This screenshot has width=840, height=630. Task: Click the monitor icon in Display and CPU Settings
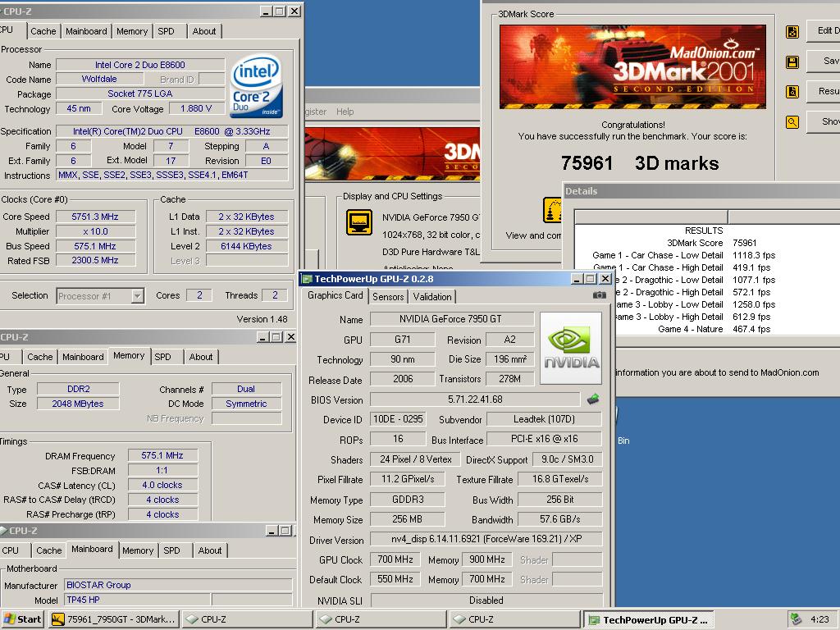[359, 221]
